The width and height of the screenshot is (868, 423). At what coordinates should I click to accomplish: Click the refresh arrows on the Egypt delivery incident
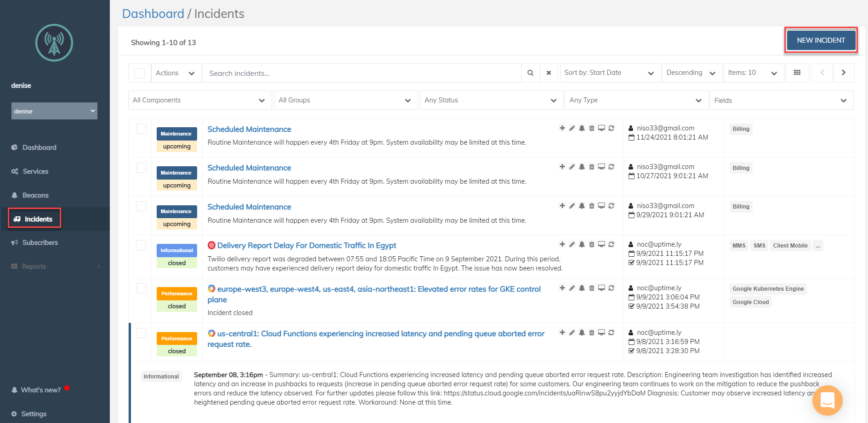tap(611, 244)
